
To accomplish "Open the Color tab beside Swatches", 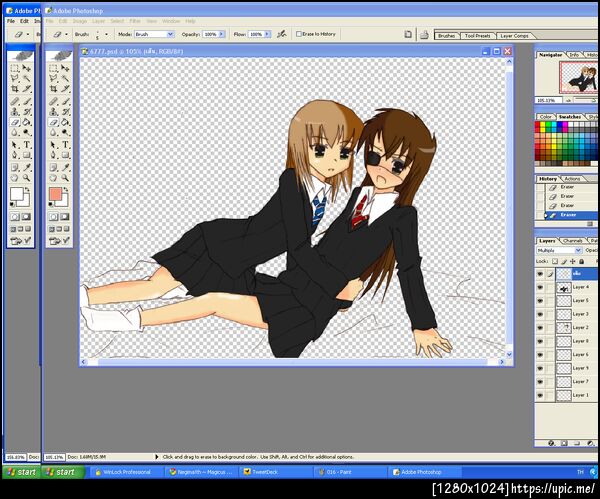I will coord(546,117).
